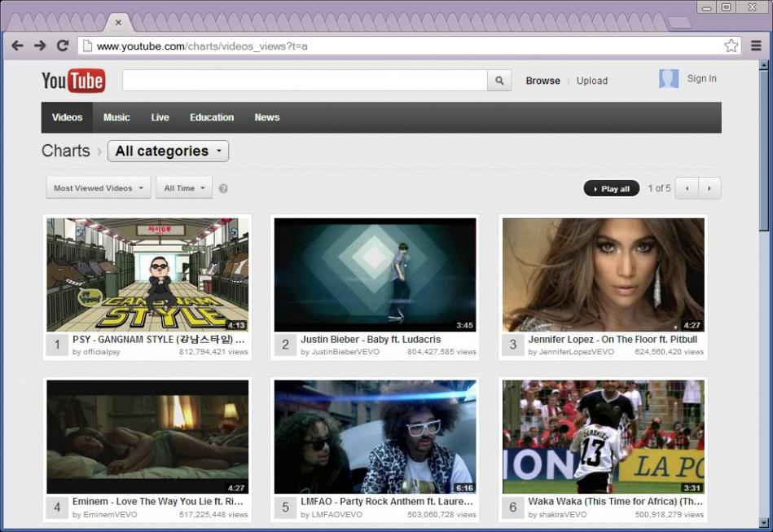Go back using the browser back arrow
Image resolution: width=773 pixels, height=532 pixels.
[x=18, y=46]
